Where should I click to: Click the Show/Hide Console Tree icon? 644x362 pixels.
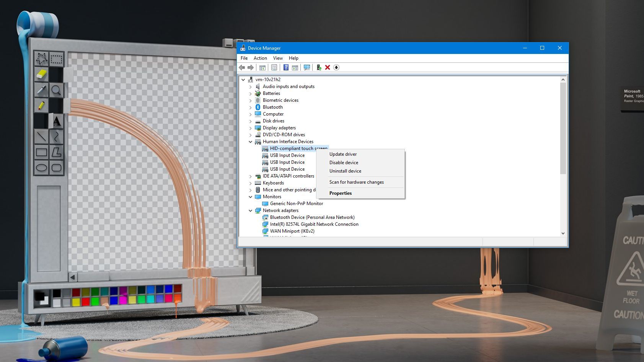(x=262, y=67)
